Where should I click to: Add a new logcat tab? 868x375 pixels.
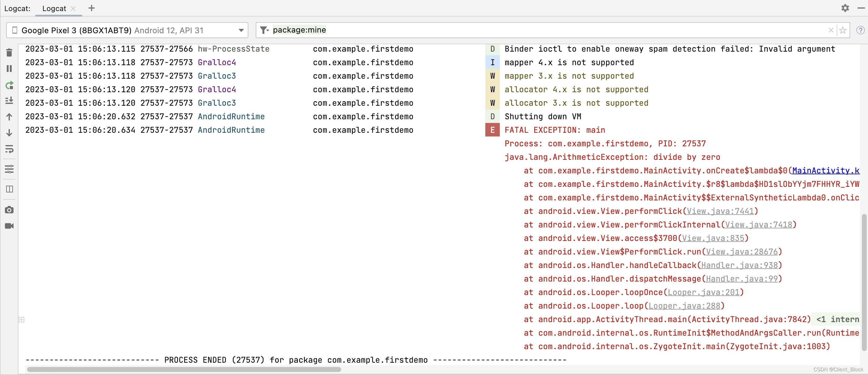tap(92, 8)
